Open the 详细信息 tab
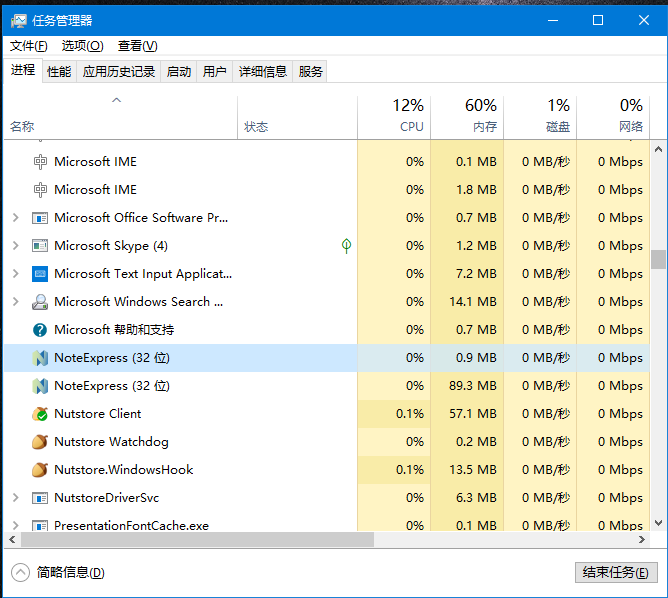The width and height of the screenshot is (668, 598). (262, 71)
